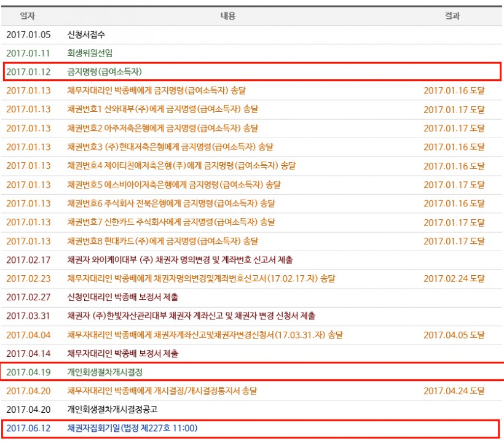This screenshot has height=441, width=504.
Task: Select the 채권번호1 산와대부(주) entry
Action: pos(162,109)
